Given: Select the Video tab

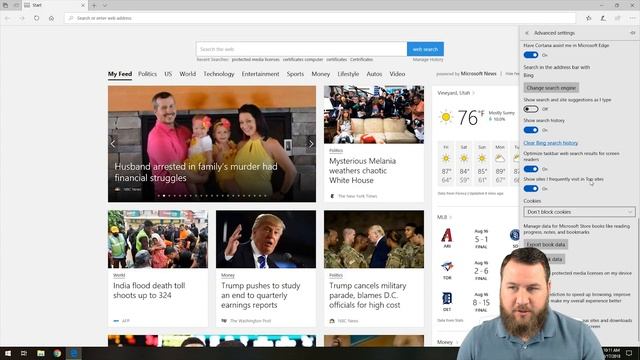Looking at the screenshot, I should click(x=397, y=74).
